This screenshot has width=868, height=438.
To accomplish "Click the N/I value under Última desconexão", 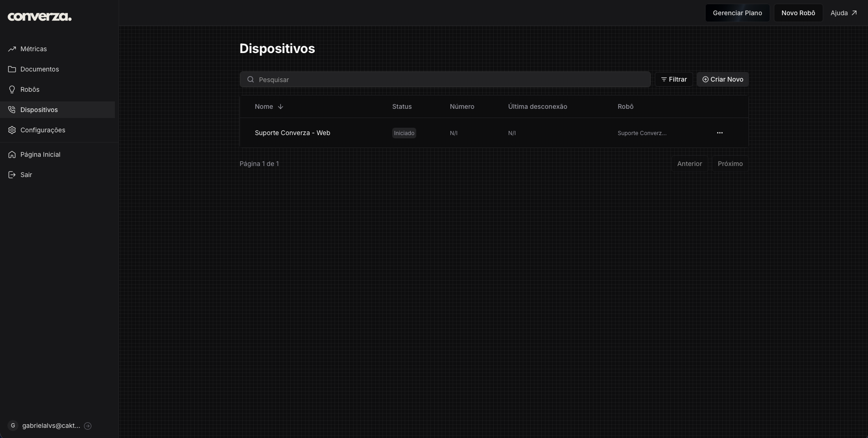I will point(512,133).
